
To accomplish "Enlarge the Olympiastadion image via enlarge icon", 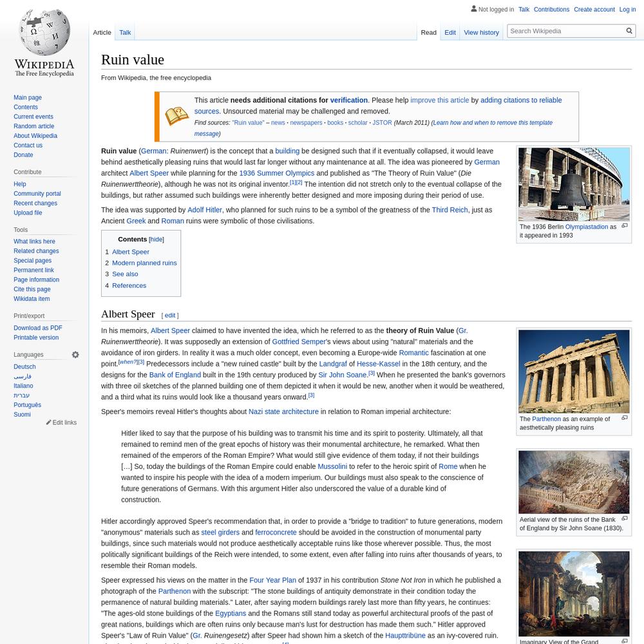I will click(x=624, y=225).
